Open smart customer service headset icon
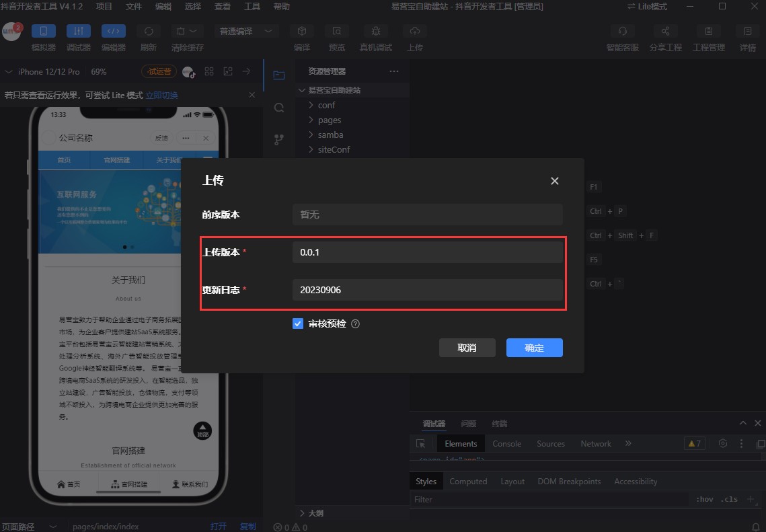This screenshot has height=532, width=766. pyautogui.click(x=622, y=31)
